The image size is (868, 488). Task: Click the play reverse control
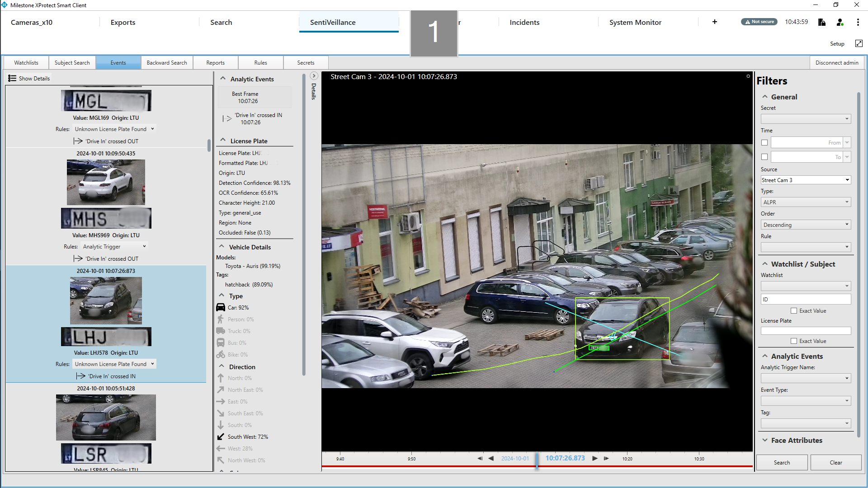(x=491, y=458)
